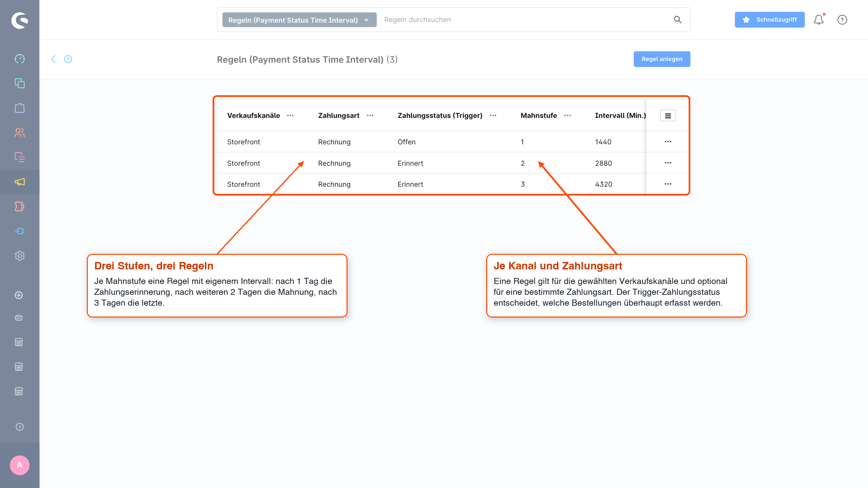This screenshot has height=488, width=868.
Task: Click the Shopware logo in the sidebar
Action: point(20,20)
